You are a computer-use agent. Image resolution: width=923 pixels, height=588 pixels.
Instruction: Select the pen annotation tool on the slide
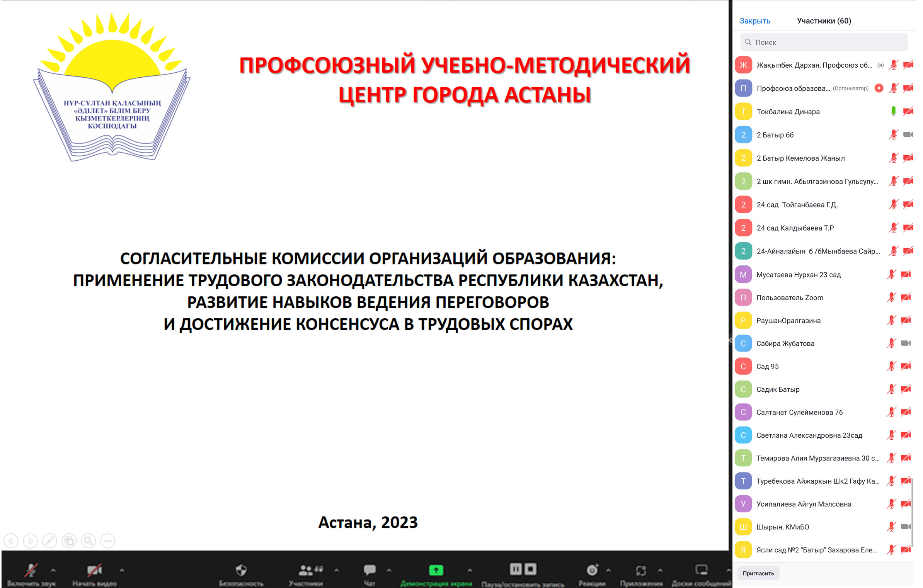49,540
